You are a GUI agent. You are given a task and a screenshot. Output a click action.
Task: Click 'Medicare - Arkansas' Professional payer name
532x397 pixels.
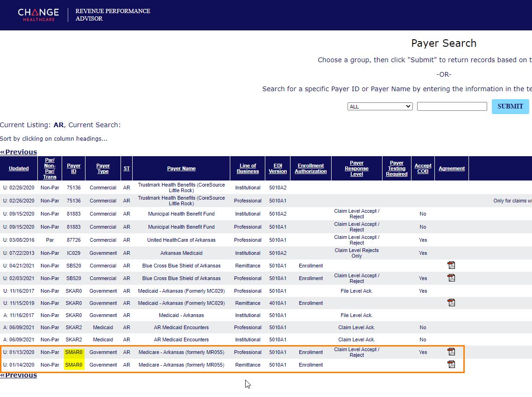(x=181, y=352)
